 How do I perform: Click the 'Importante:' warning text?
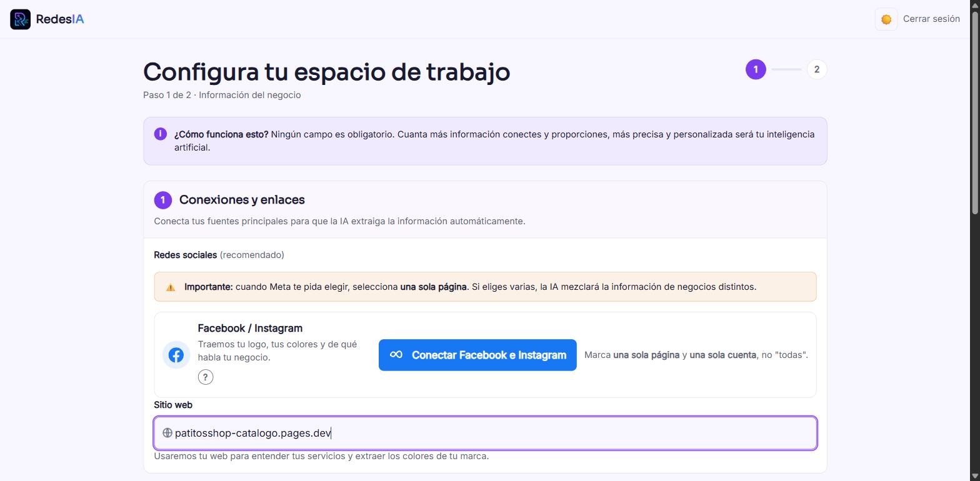209,287
